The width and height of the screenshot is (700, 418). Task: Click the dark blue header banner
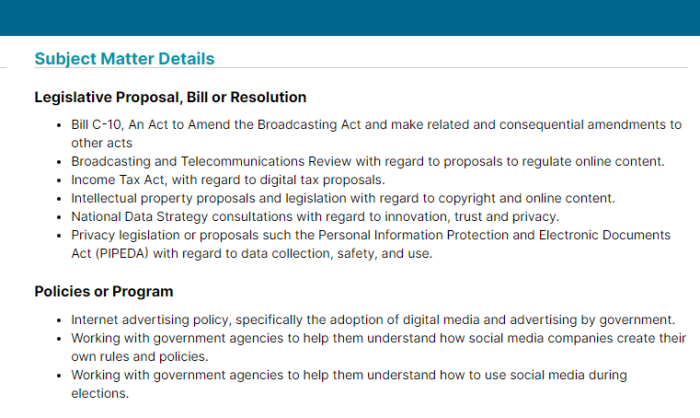350,18
